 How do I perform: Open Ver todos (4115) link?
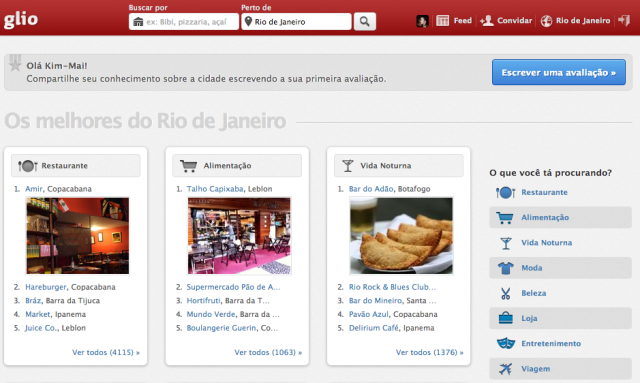[x=106, y=352]
